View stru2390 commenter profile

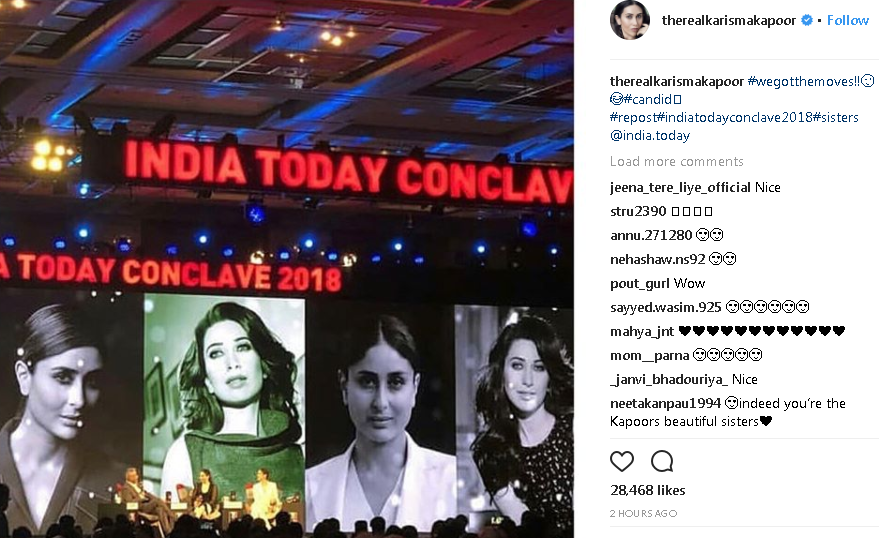(x=638, y=211)
